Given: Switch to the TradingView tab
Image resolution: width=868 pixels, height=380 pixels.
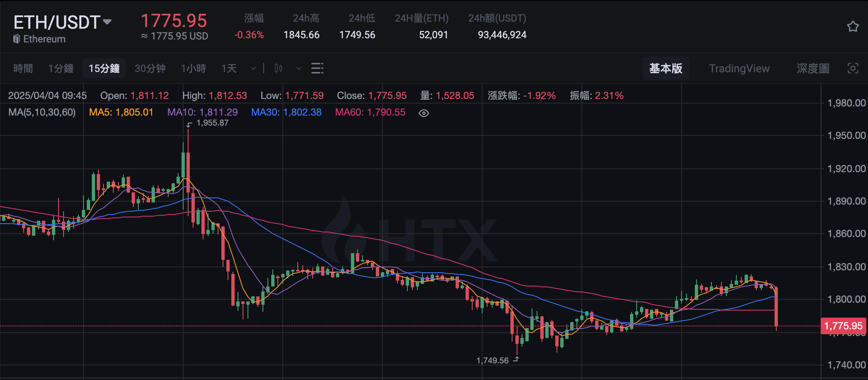Looking at the screenshot, I should pos(740,68).
